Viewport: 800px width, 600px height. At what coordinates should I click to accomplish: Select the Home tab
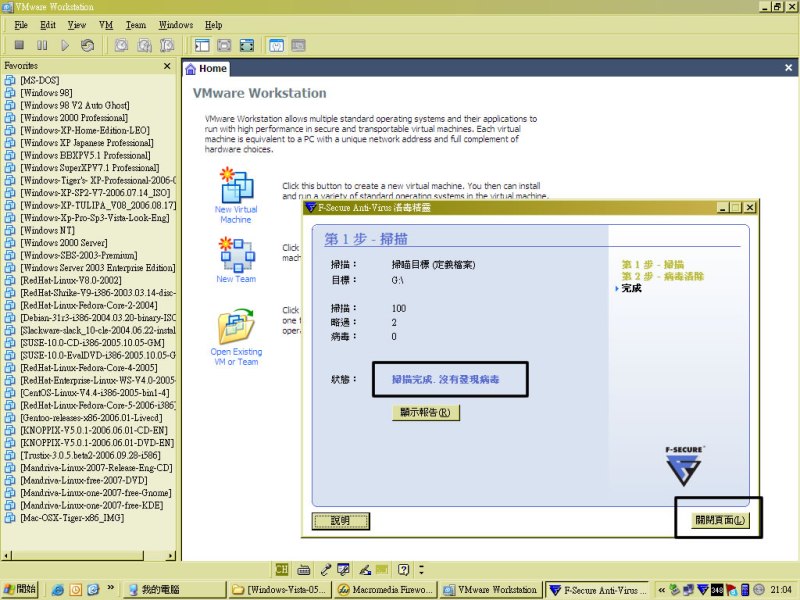point(206,68)
